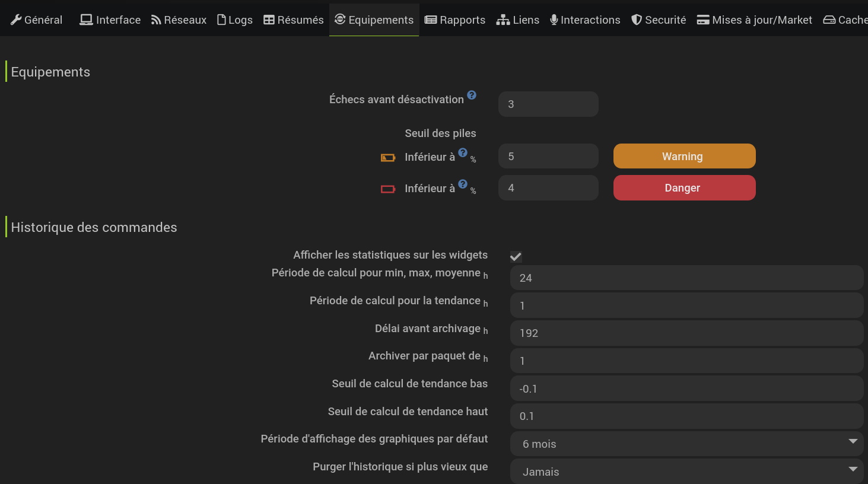
Task: Switch to the Réseaux tab
Action: pyautogui.click(x=179, y=20)
